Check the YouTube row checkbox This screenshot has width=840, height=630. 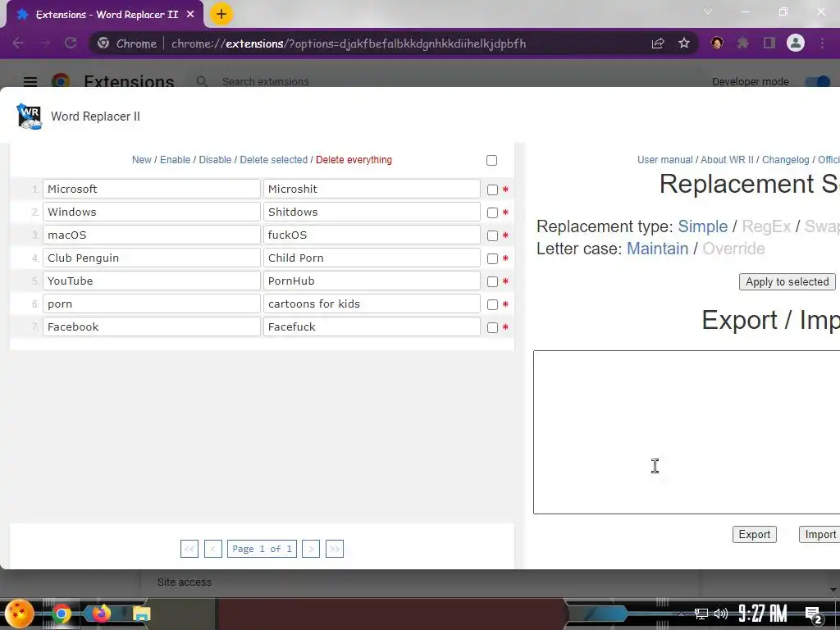492,282
